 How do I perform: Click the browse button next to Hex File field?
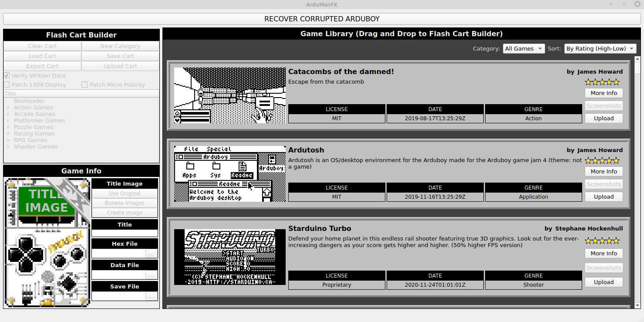click(151, 254)
